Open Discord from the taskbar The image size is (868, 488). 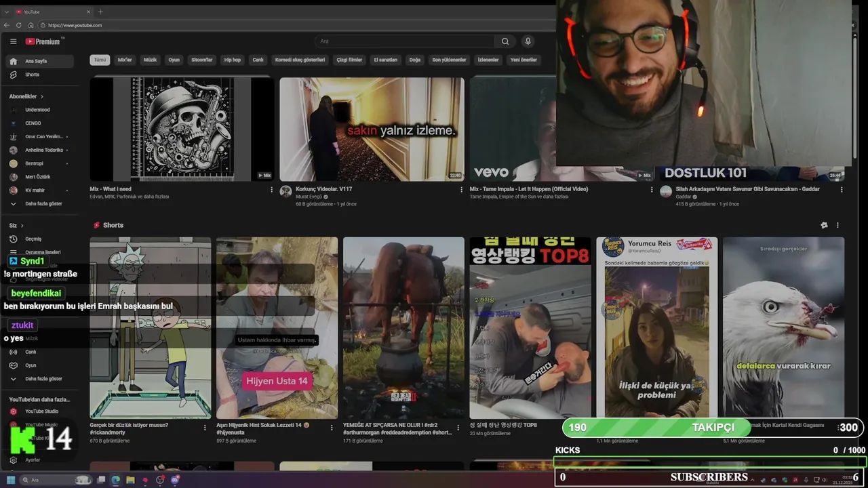(x=175, y=480)
